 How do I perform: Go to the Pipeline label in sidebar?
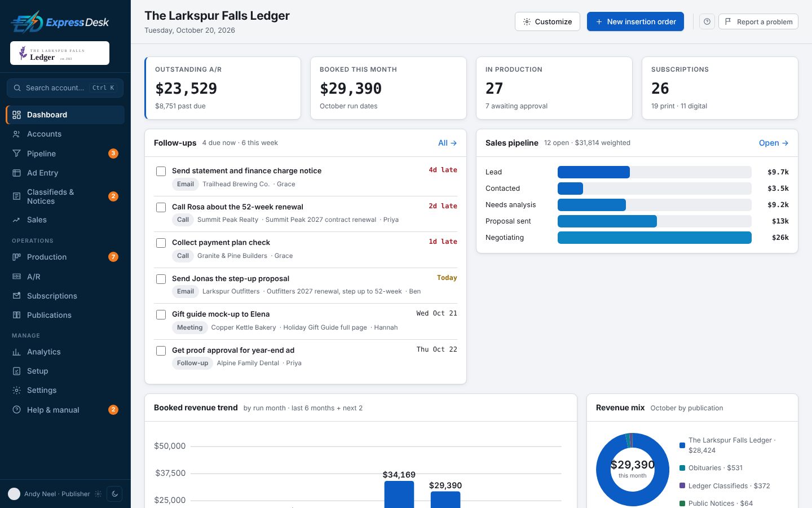coord(41,154)
